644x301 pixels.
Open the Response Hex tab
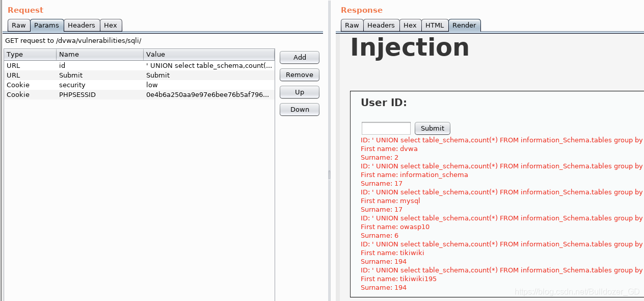410,25
